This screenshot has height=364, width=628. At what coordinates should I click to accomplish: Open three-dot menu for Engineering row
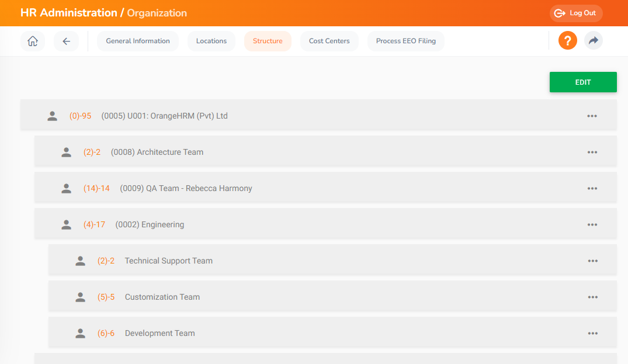pyautogui.click(x=592, y=224)
